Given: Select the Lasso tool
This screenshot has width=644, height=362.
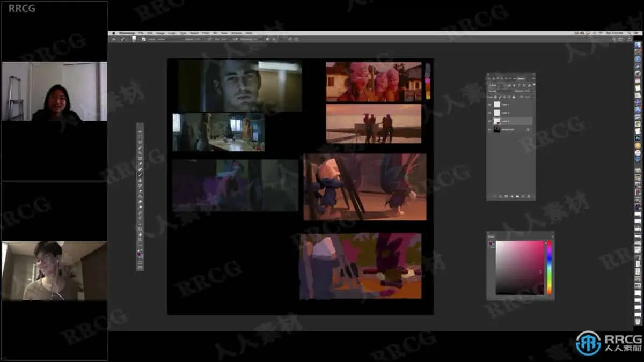Looking at the screenshot, I should point(140,142).
